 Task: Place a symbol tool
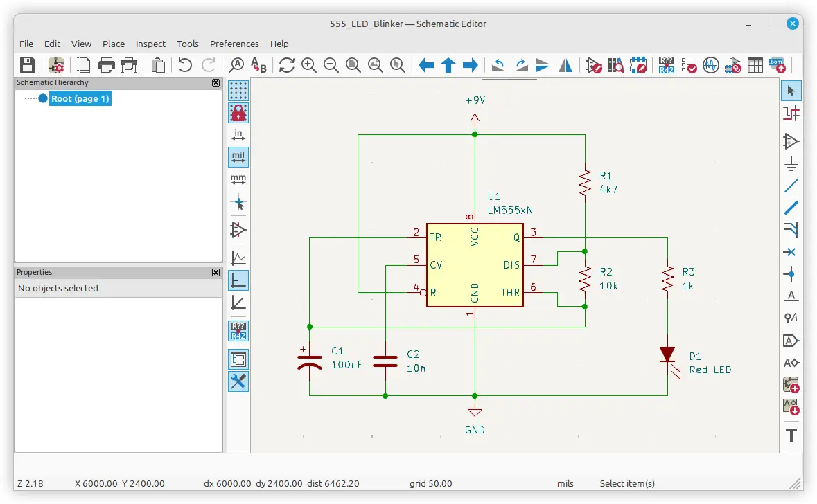coord(791,141)
